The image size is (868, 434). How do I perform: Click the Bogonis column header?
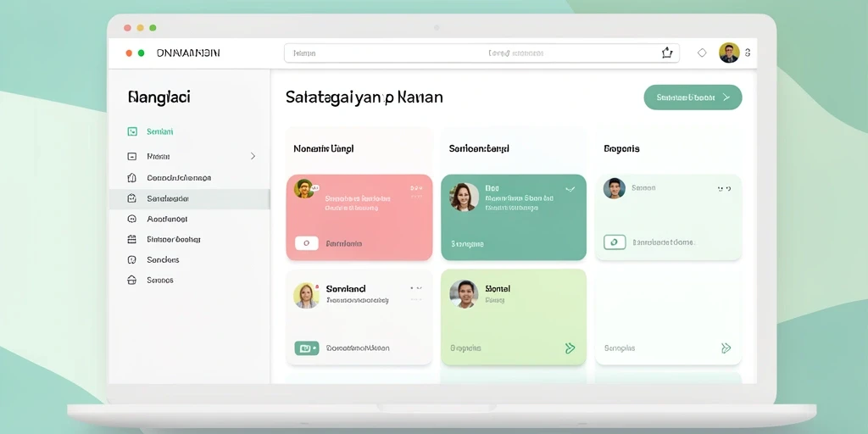tap(621, 148)
